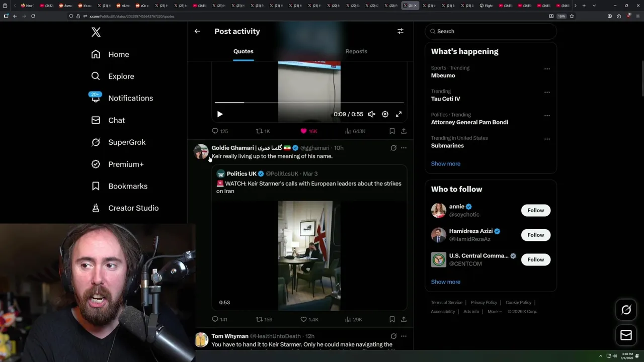Open Post activity filter settings icon
This screenshot has width=644, height=362.
coord(400,31)
